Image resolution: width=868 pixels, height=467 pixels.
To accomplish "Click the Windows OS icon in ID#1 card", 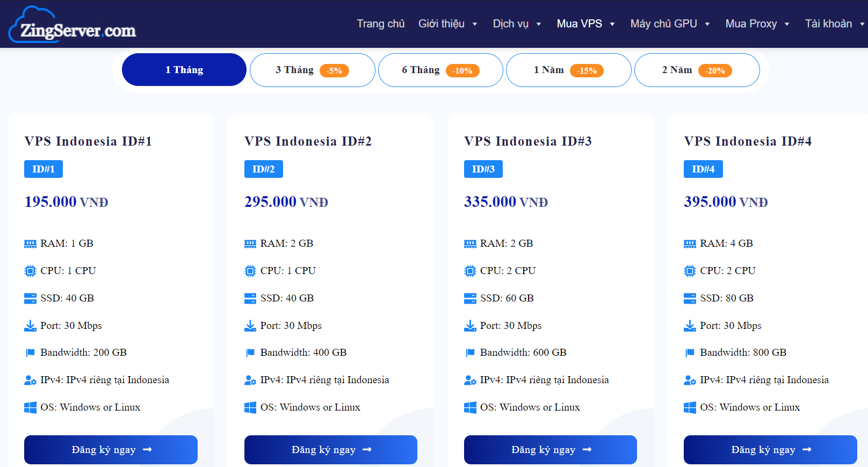I will 30,407.
